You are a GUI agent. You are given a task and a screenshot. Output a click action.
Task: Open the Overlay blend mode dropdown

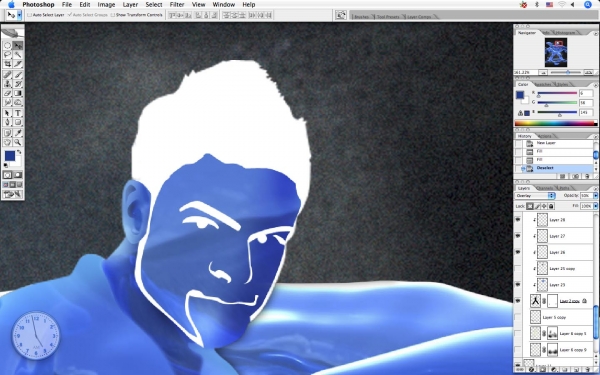tap(535, 196)
